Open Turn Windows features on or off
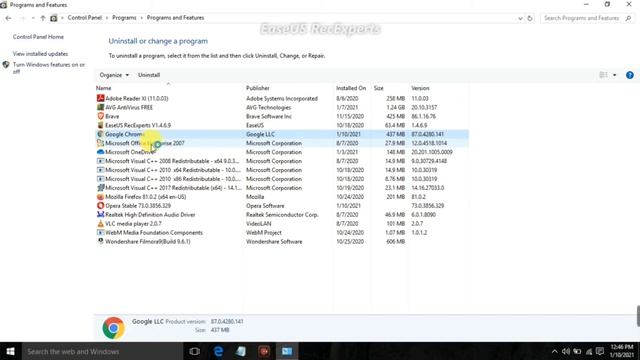Image resolution: width=640 pixels, height=360 pixels. coord(49,68)
